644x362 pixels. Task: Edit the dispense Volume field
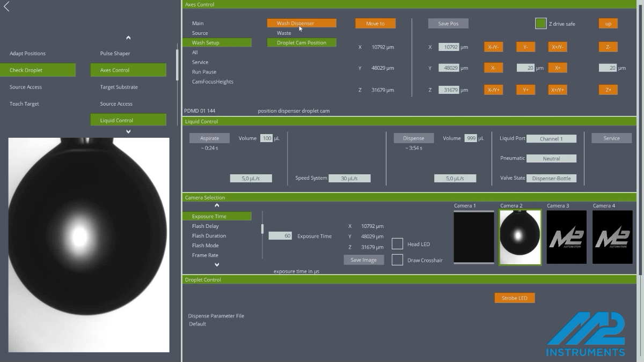click(471, 138)
